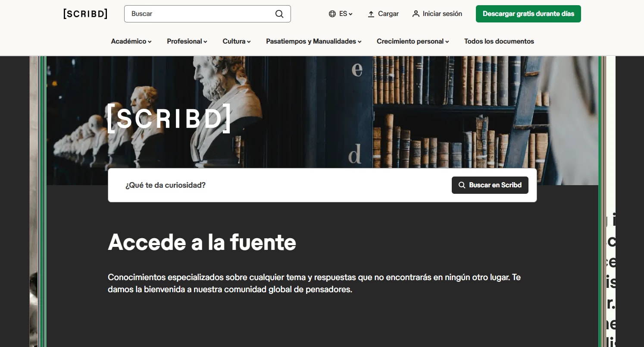This screenshot has height=347, width=644.
Task: Click the upload arrow icon beside Cargar
Action: (371, 14)
